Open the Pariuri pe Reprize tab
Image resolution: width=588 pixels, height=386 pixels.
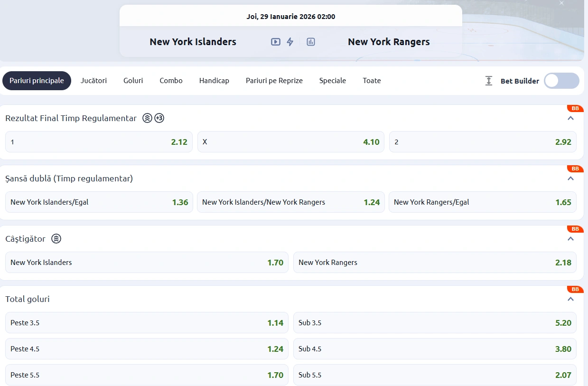[x=274, y=81]
